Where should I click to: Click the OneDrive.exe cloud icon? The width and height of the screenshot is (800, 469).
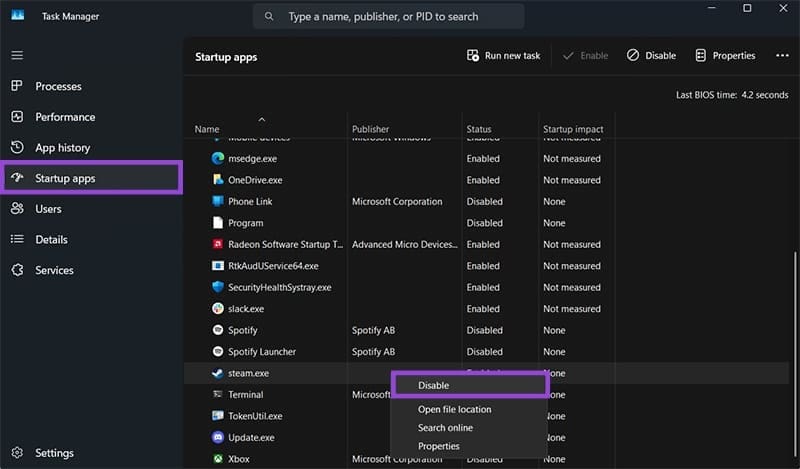click(218, 180)
